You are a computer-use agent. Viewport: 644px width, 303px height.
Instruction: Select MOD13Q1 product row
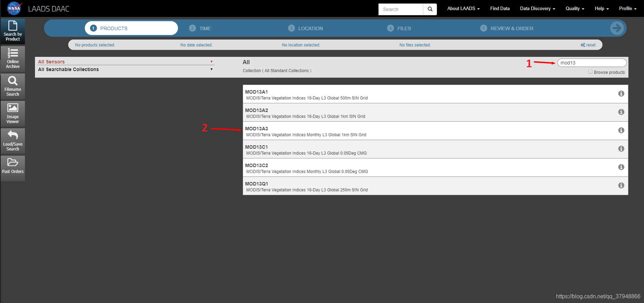tap(436, 186)
